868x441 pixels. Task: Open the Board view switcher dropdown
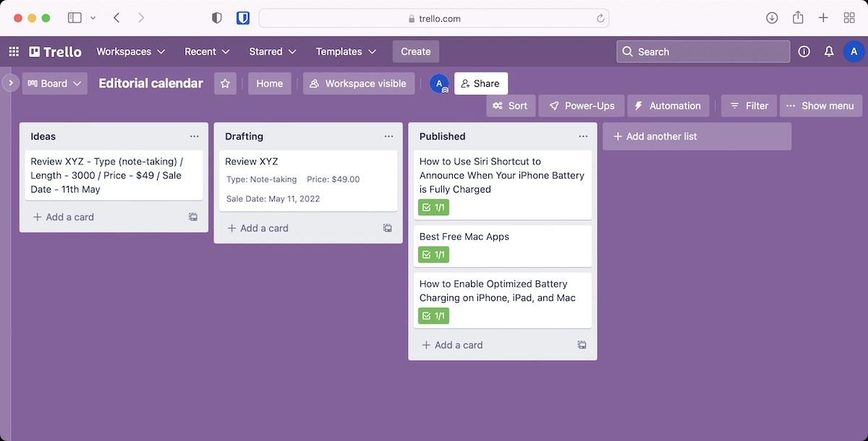point(55,83)
